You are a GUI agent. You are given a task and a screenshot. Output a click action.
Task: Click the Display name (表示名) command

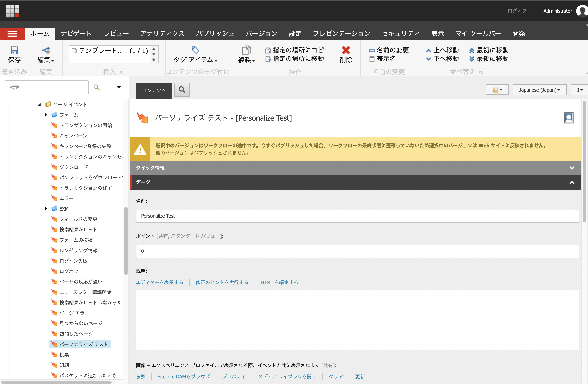[382, 59]
